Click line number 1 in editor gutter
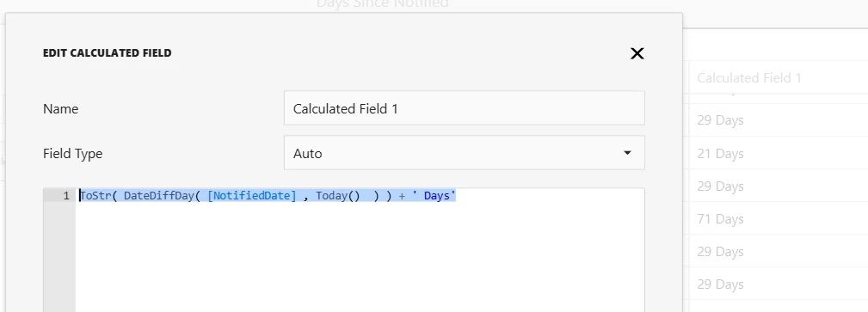Screen dimensions: 868x312 point(66,196)
